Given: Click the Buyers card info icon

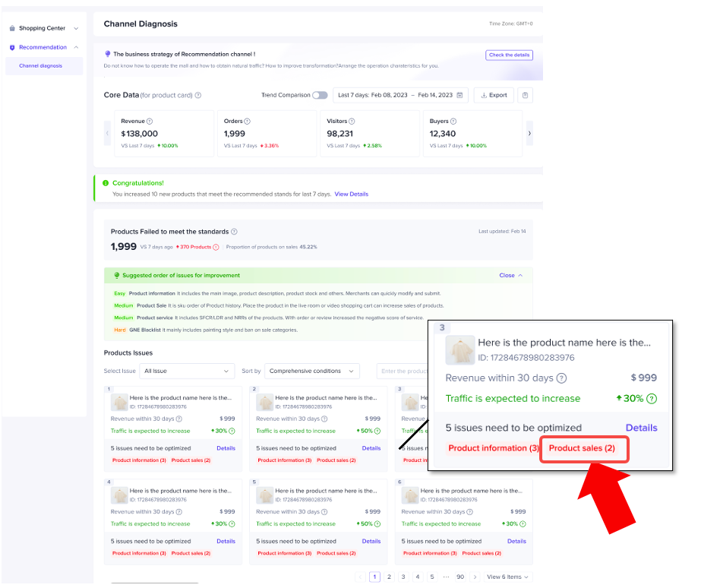Looking at the screenshot, I should [x=454, y=122].
